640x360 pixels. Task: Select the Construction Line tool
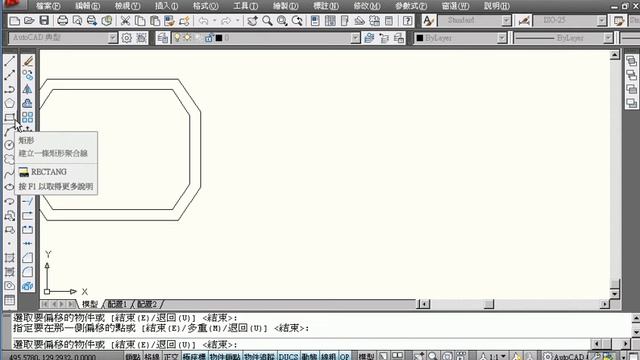pos(9,75)
